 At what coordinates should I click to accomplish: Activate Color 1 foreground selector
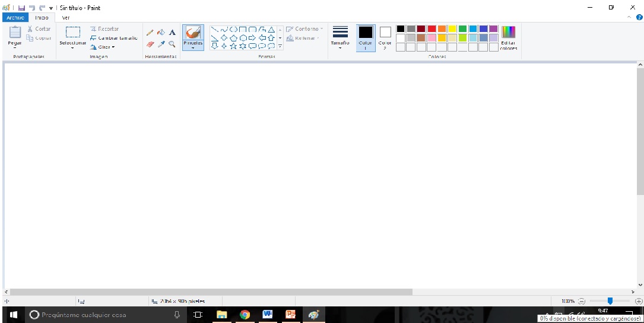pyautogui.click(x=366, y=38)
